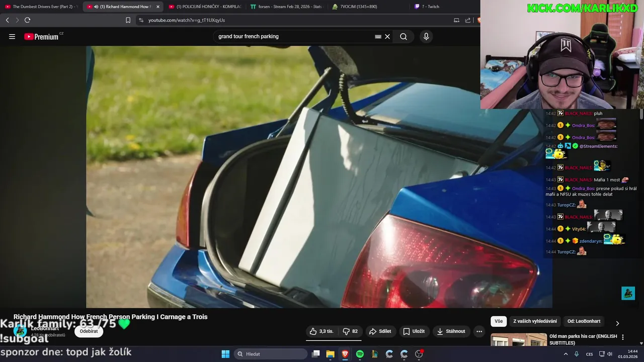
Task: Mute the Richard Hammond tab via speaker icon
Action: [x=96, y=7]
